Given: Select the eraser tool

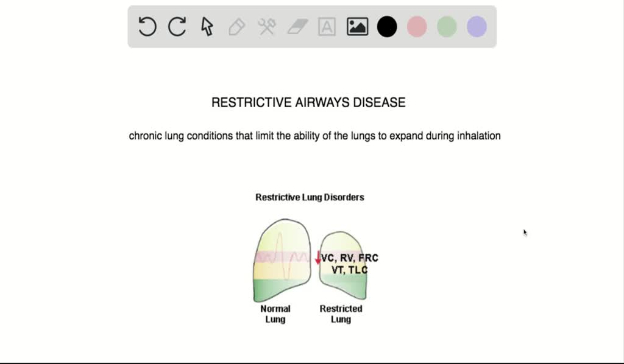Looking at the screenshot, I should click(x=297, y=27).
